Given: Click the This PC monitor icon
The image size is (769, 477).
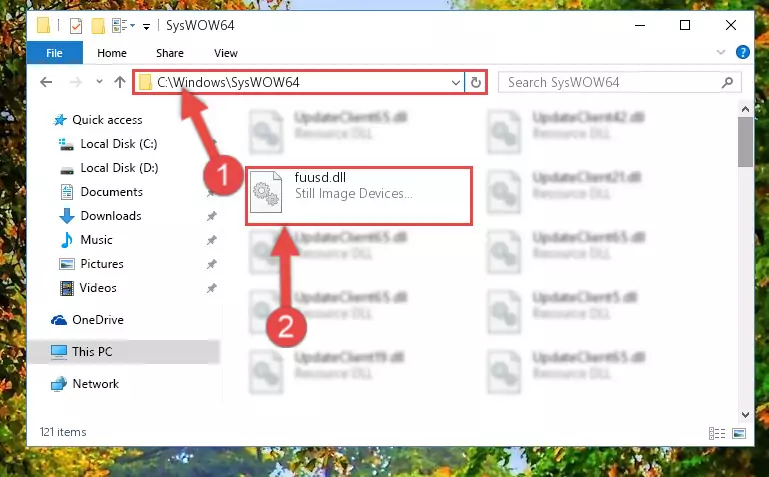Looking at the screenshot, I should [59, 352].
